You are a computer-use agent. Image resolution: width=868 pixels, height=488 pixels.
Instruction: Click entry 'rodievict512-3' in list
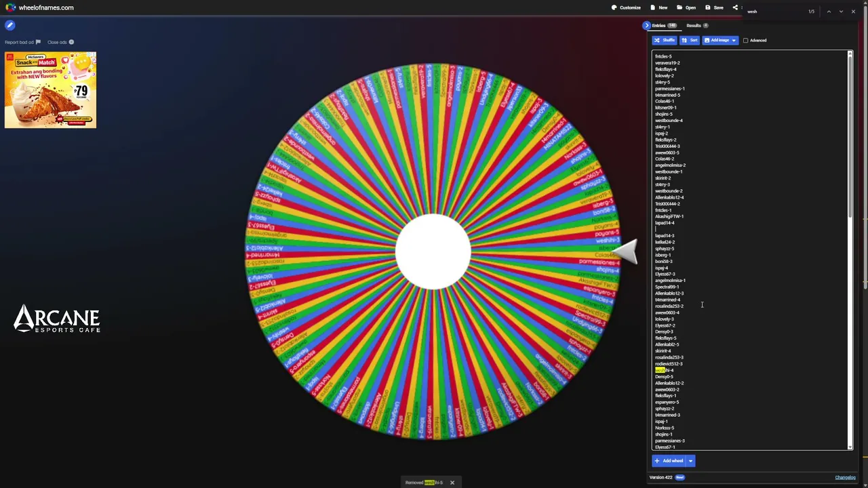pos(669,364)
